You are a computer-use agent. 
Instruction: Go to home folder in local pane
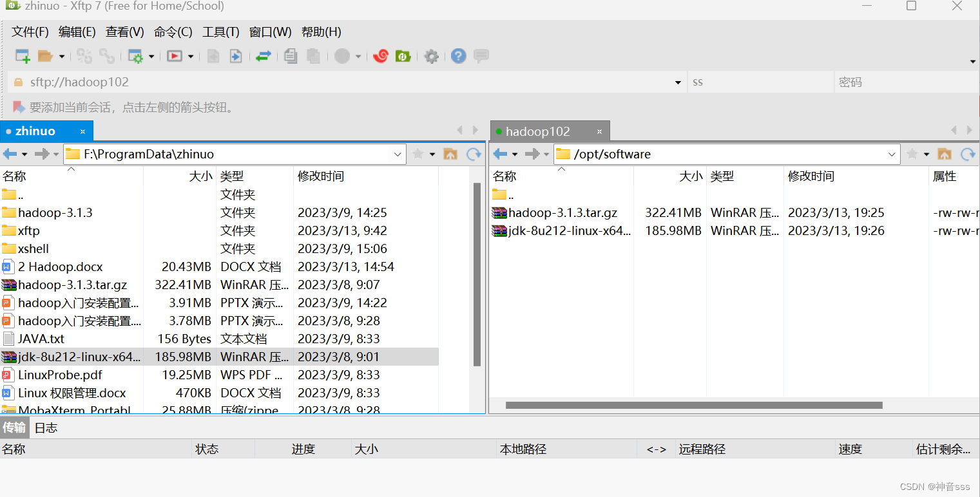pos(451,154)
